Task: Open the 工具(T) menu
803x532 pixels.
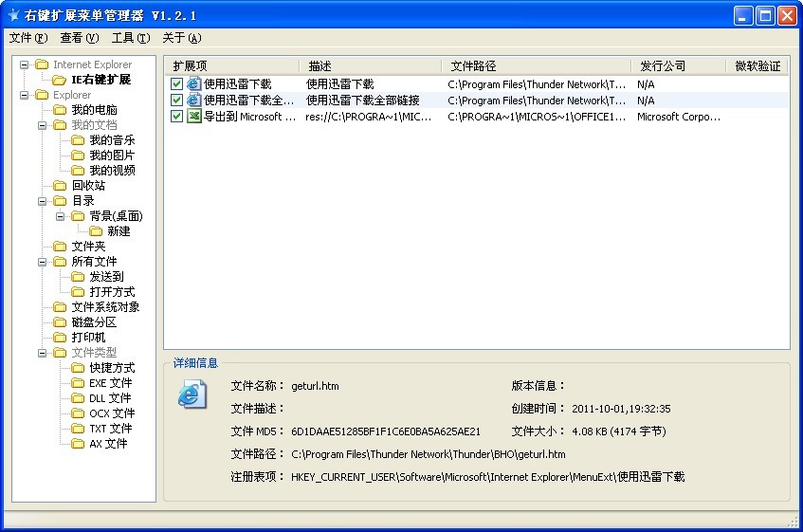Action: point(130,38)
